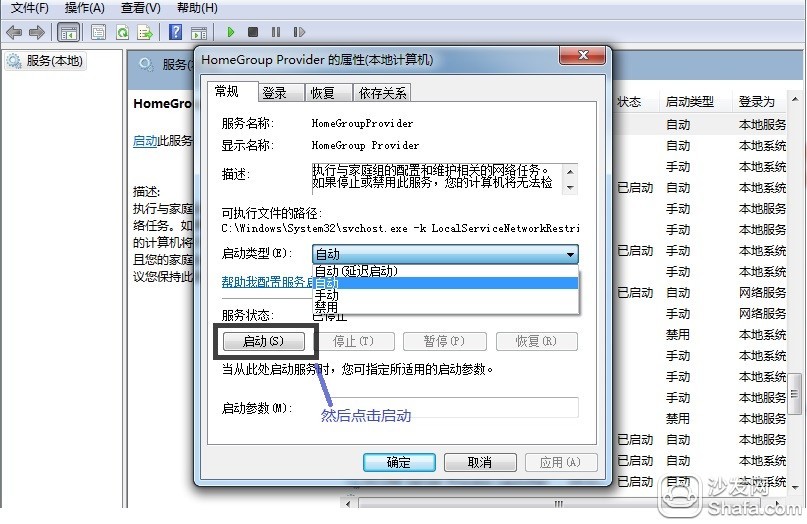Choose 禁用 in the startup type list
This screenshot has width=807, height=524.
click(445, 307)
